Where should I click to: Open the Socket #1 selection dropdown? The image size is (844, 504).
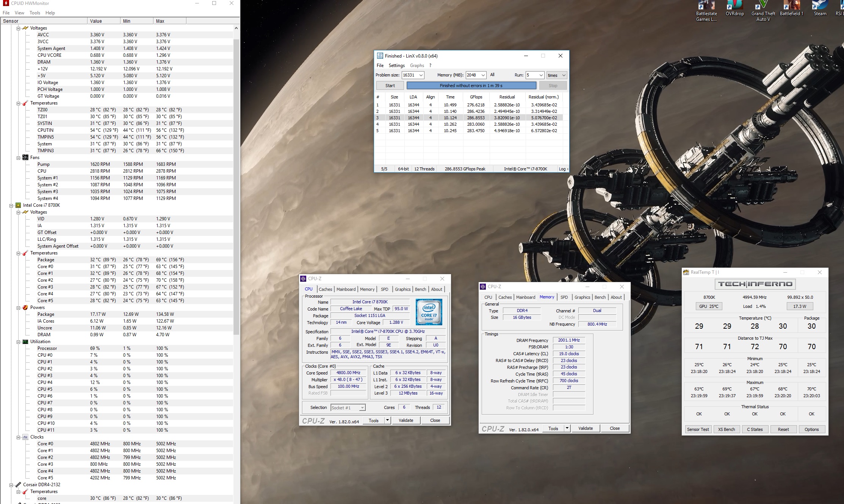pos(362,407)
